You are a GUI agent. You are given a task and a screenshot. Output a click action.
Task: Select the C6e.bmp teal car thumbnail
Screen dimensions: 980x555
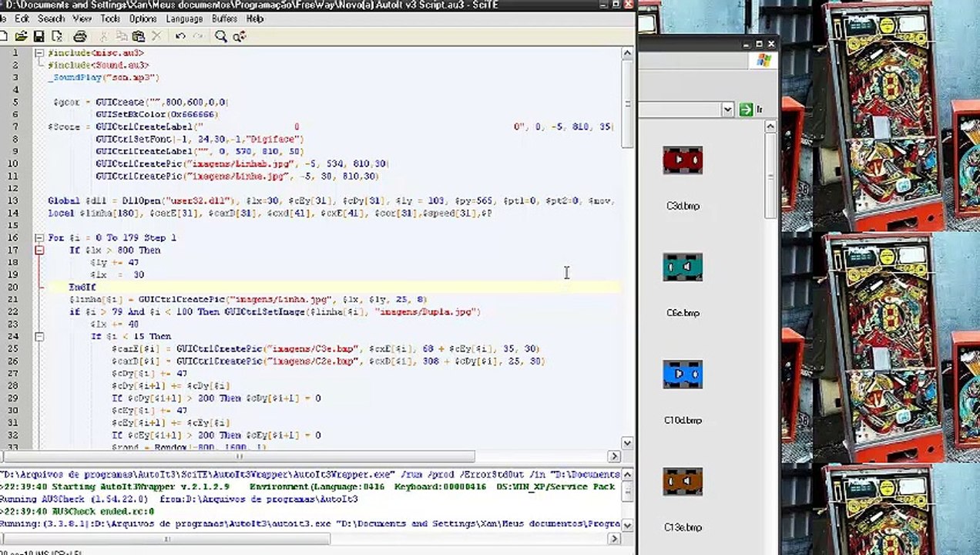683,268
